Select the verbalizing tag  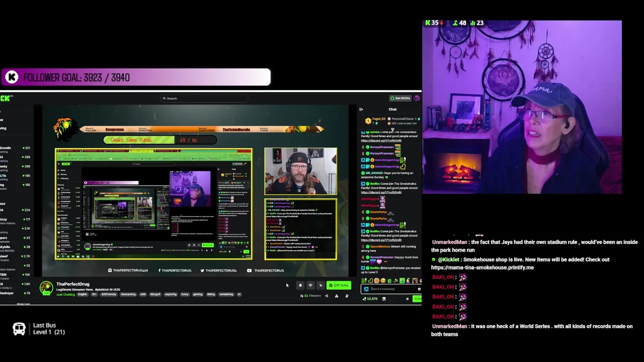click(x=226, y=295)
